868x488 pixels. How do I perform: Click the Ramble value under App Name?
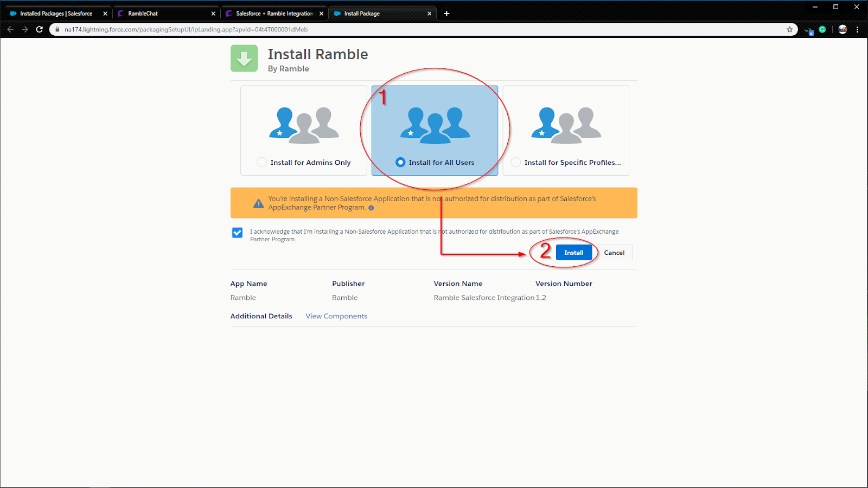pyautogui.click(x=243, y=298)
